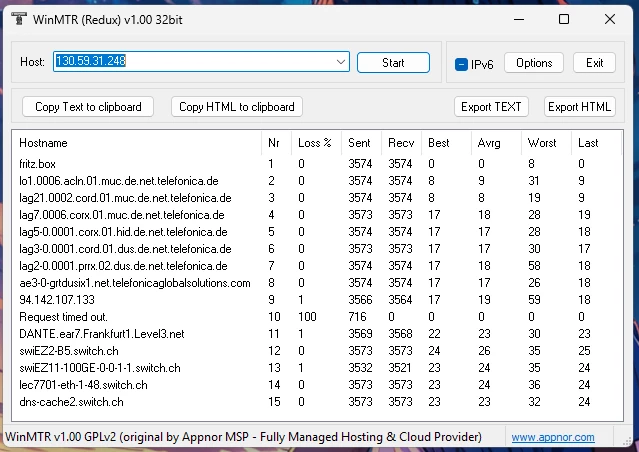Open the Options dialog

coord(534,63)
